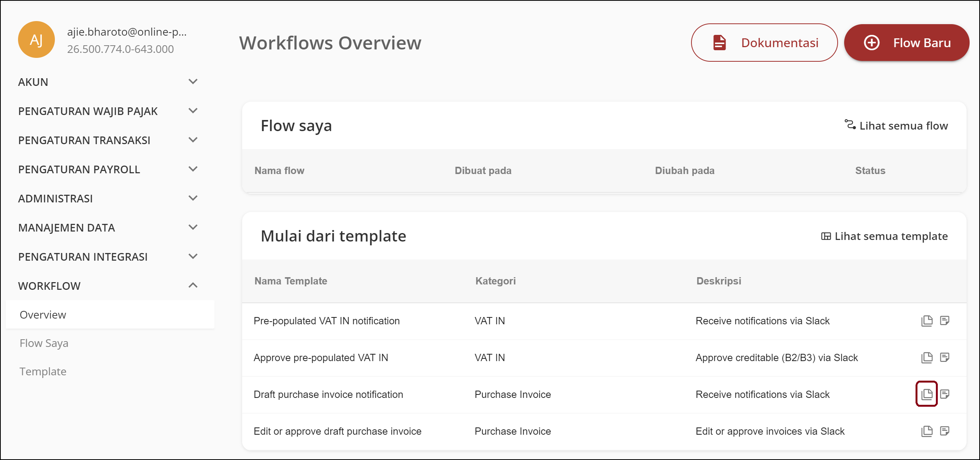
Task: Select Overview sidebar item
Action: (x=43, y=315)
